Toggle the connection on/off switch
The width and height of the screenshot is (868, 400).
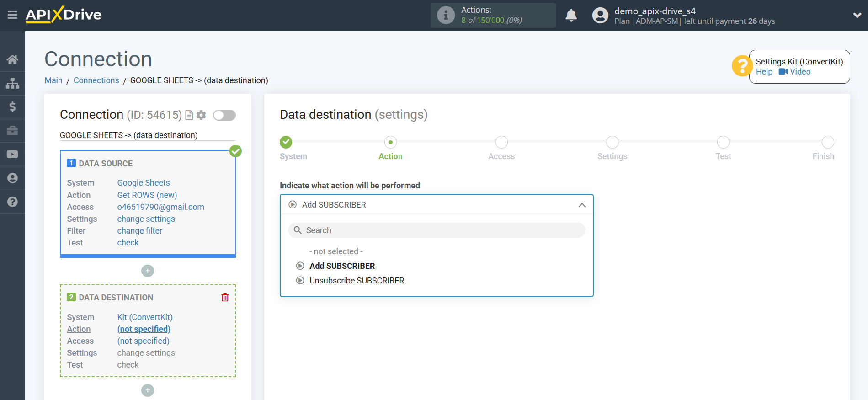point(224,115)
